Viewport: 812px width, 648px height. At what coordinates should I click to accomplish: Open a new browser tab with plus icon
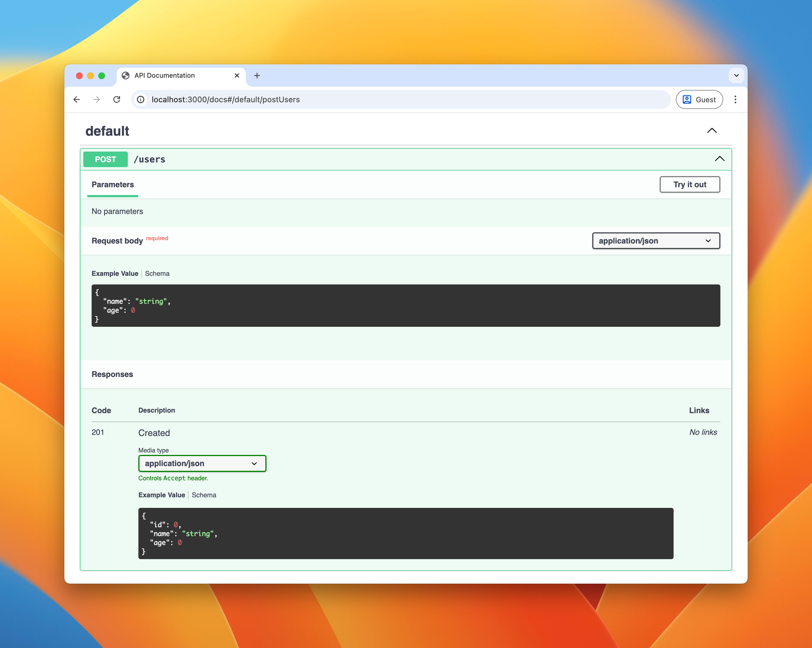[257, 75]
